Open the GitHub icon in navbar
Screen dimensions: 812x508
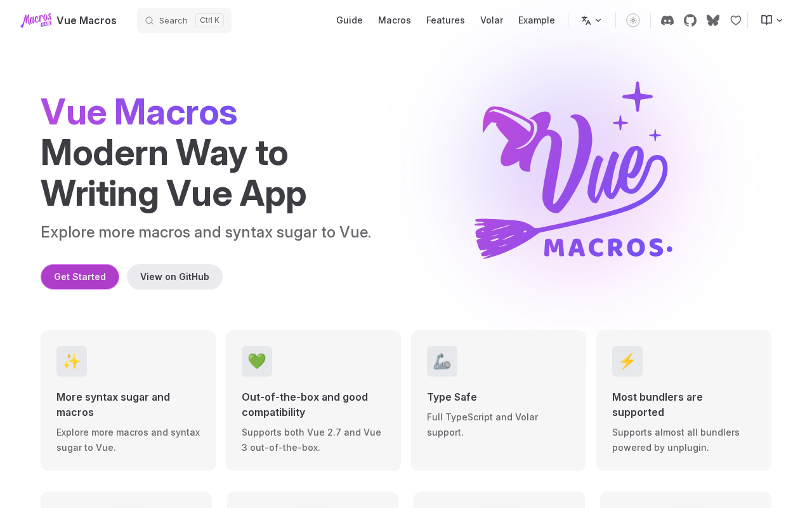690,20
